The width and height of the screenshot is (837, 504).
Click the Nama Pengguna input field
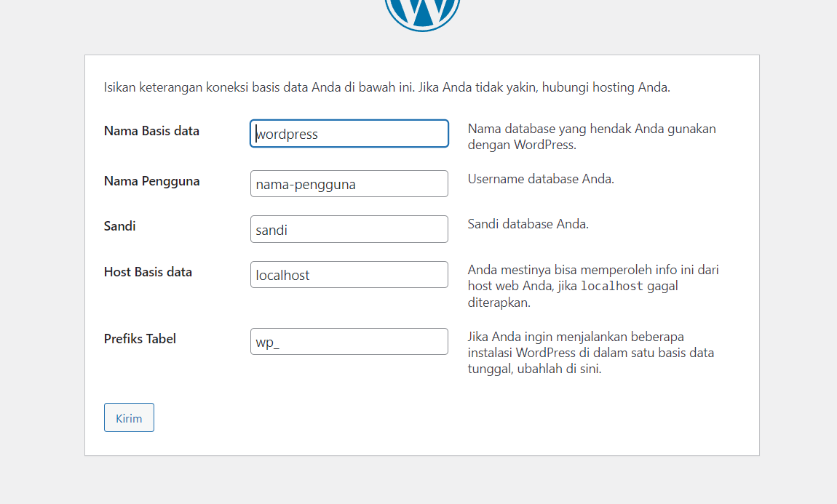coord(349,183)
